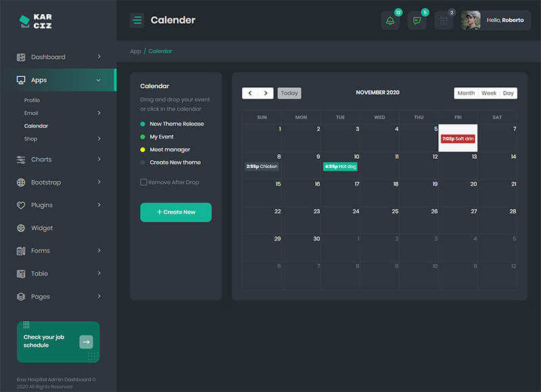
Task: Click the shopping basket icon in header
Action: click(x=444, y=20)
